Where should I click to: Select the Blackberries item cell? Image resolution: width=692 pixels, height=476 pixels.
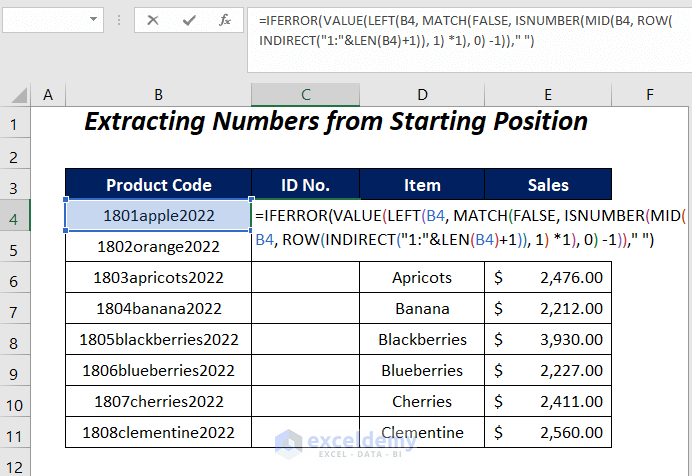422,340
